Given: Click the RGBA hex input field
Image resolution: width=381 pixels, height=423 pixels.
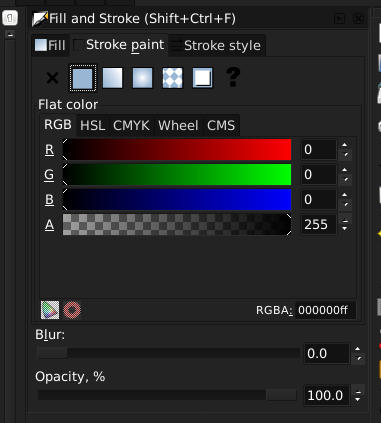Looking at the screenshot, I should point(325,310).
